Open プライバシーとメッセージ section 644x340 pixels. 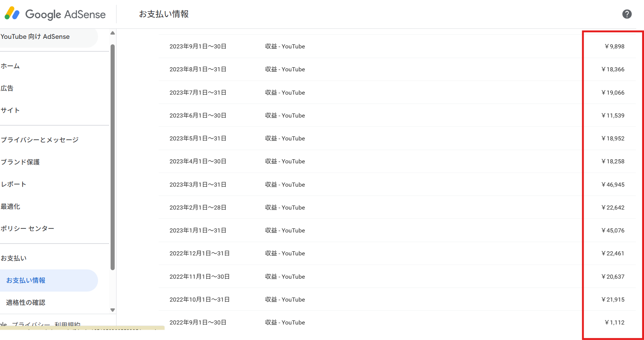pyautogui.click(x=40, y=140)
